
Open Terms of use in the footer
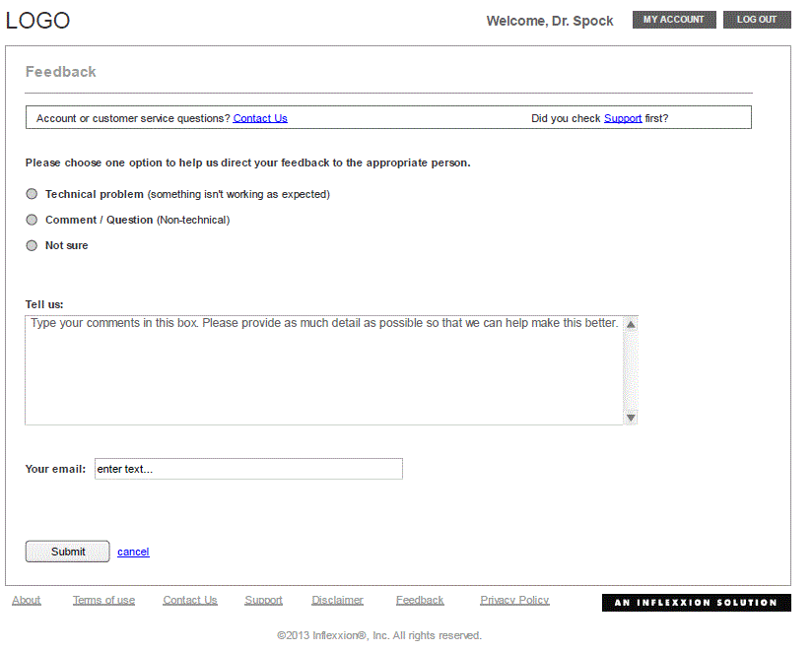tap(104, 601)
